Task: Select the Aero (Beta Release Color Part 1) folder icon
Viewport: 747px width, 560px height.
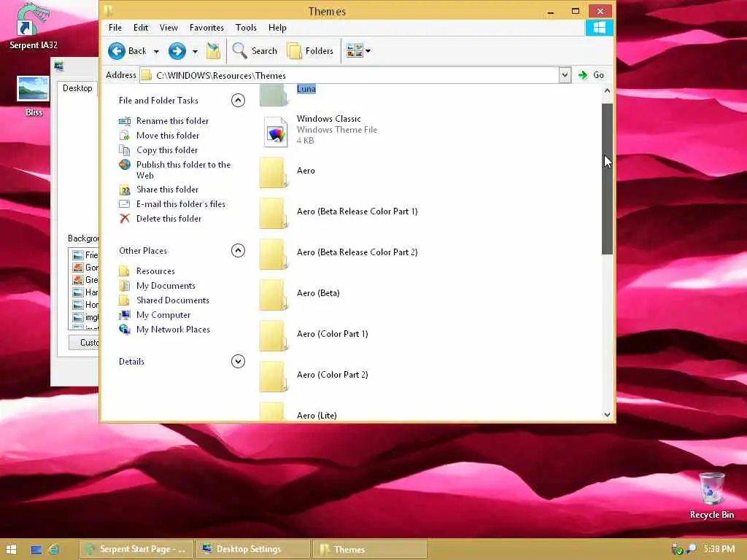Action: [274, 213]
